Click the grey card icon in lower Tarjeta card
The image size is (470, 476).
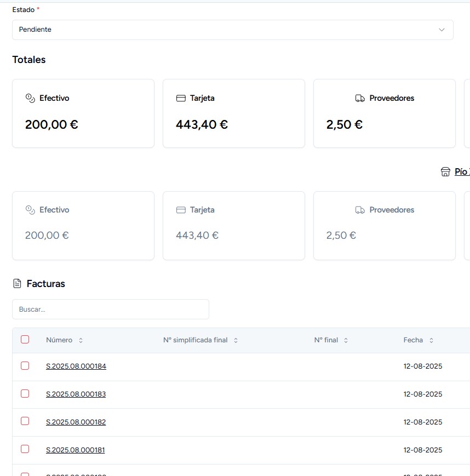(181, 210)
